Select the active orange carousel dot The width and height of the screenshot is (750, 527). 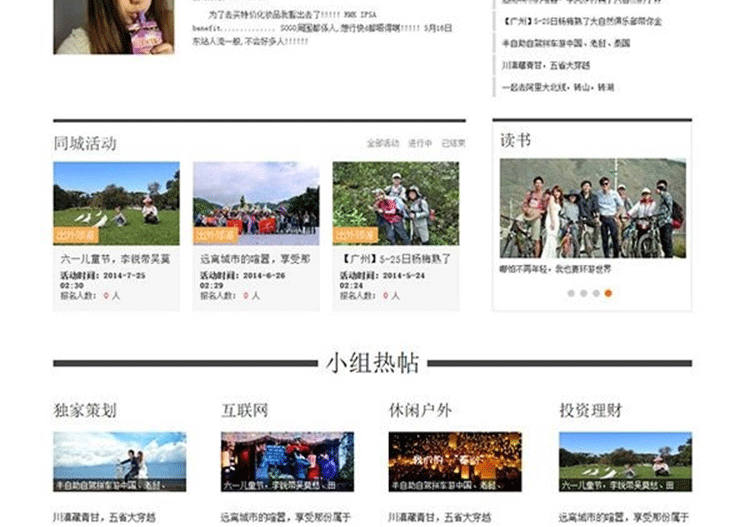(x=608, y=293)
